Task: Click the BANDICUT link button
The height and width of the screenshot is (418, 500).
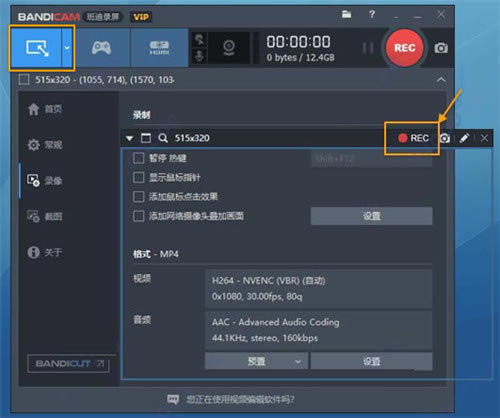Action: tap(68, 363)
